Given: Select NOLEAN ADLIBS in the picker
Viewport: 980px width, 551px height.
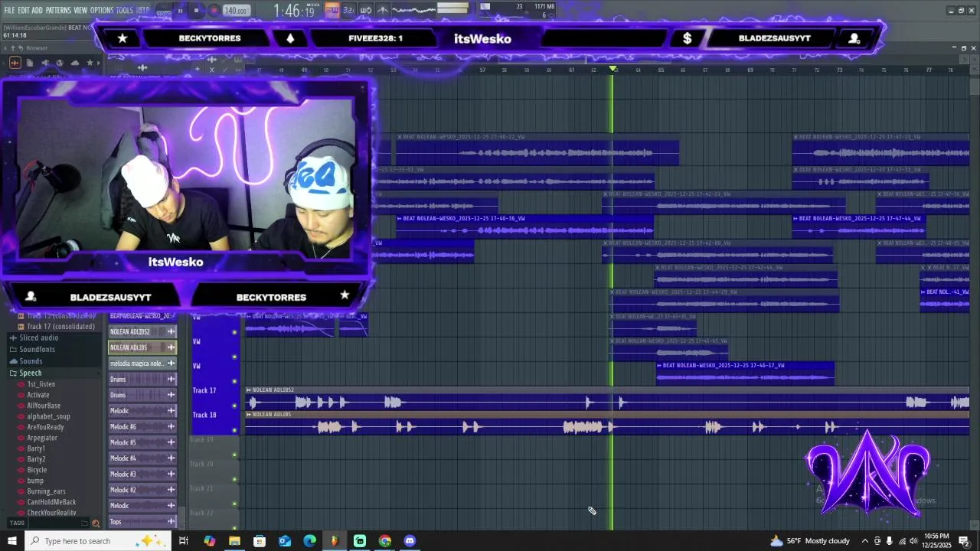Looking at the screenshot, I should click(x=142, y=347).
